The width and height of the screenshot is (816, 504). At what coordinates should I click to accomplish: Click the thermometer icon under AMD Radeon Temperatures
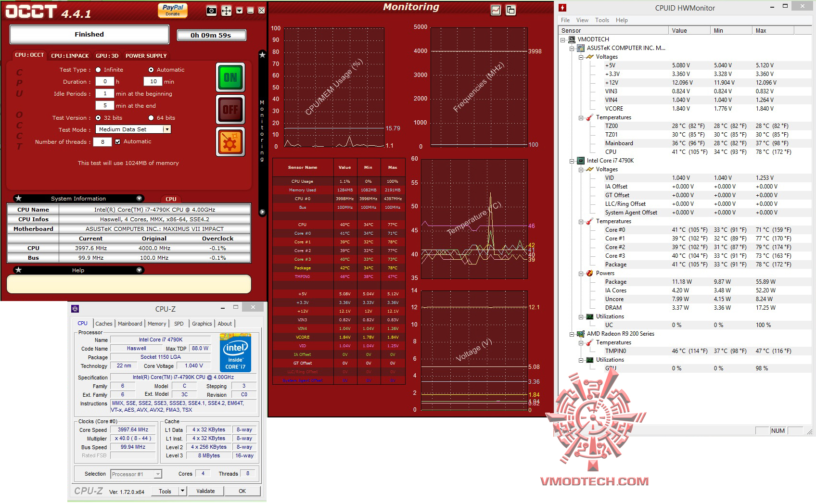point(589,342)
